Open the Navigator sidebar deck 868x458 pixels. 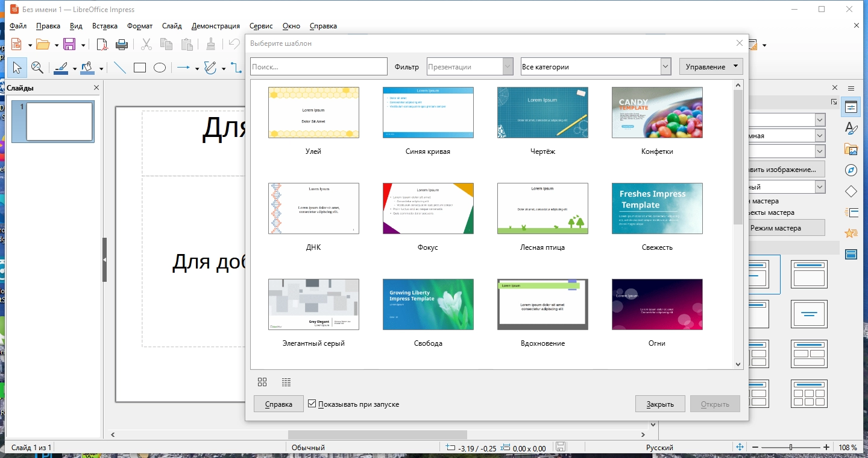(851, 170)
